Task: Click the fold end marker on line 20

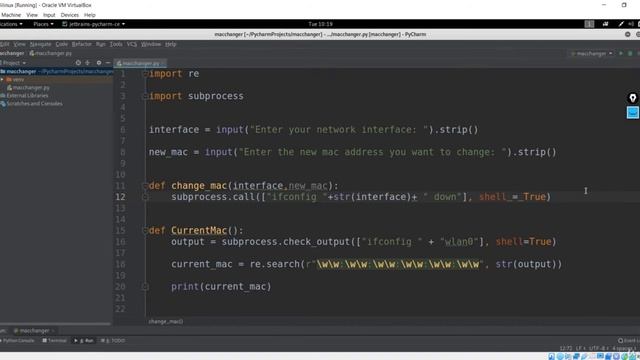Action: tap(145, 287)
